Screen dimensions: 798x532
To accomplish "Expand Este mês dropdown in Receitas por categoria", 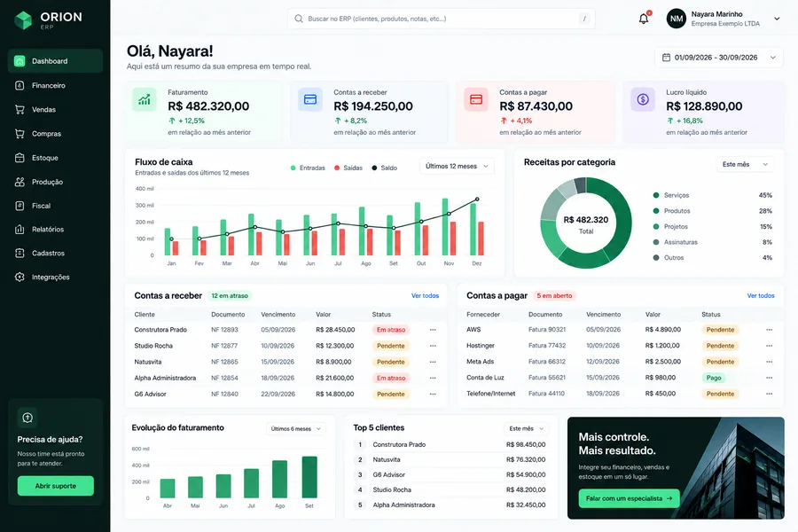I will click(745, 164).
